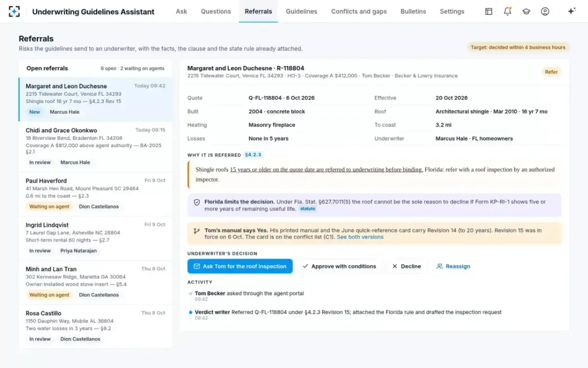
Task: Select the Referrals tab
Action: pos(258,11)
